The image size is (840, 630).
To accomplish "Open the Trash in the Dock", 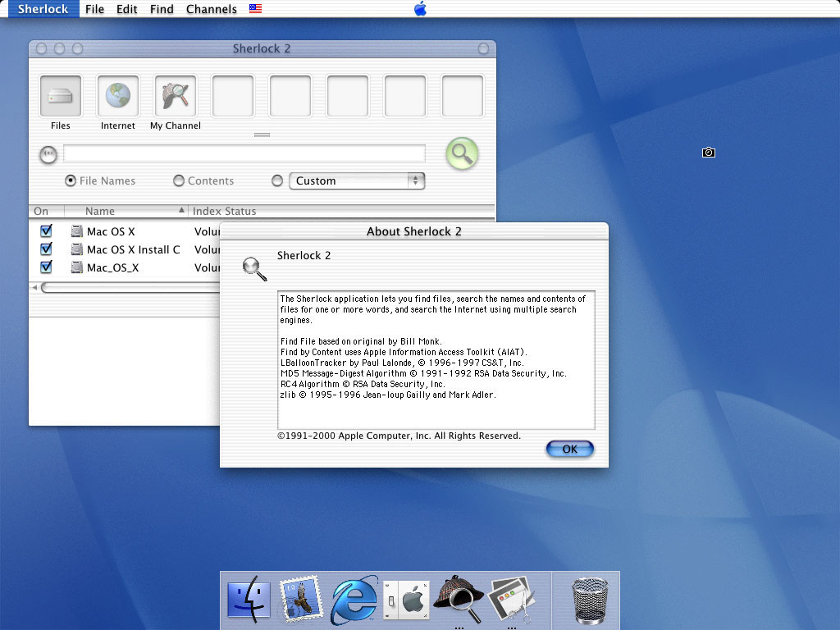I will (x=589, y=600).
